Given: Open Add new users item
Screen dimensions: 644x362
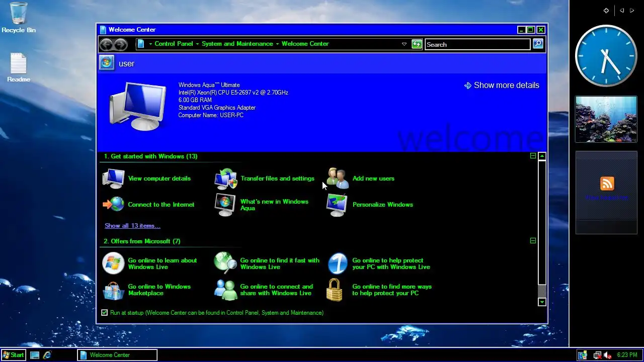Looking at the screenshot, I should pyautogui.click(x=360, y=178).
